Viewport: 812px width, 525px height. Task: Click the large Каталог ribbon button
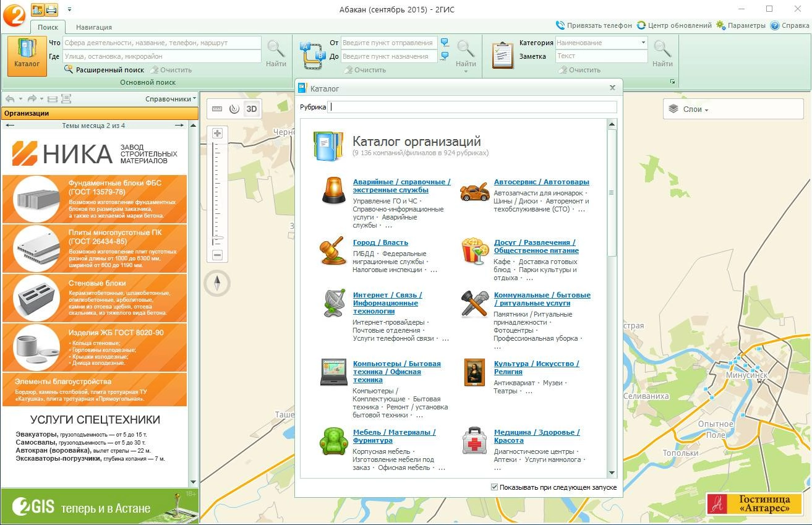pos(27,56)
